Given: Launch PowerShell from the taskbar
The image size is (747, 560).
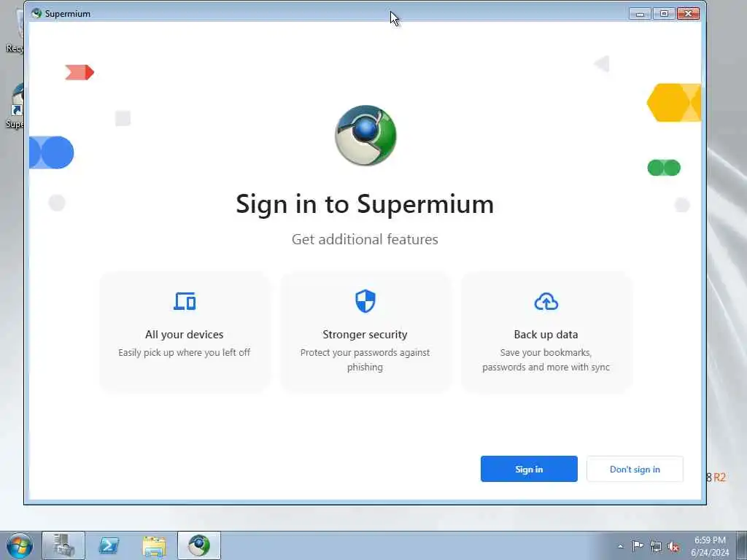Looking at the screenshot, I should tap(109, 545).
